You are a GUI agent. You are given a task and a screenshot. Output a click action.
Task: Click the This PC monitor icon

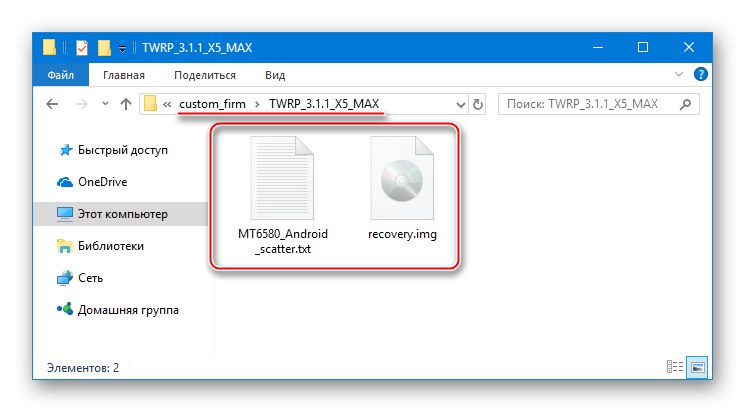pyautogui.click(x=65, y=214)
